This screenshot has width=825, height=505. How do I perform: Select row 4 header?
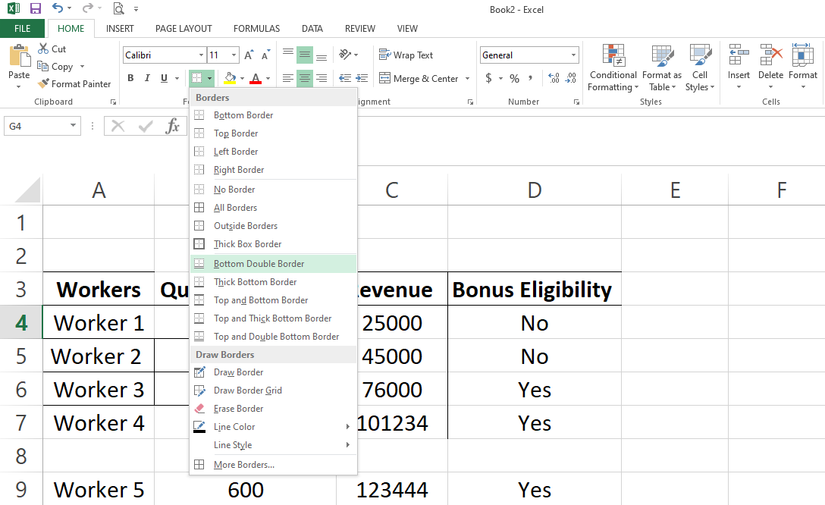click(21, 322)
